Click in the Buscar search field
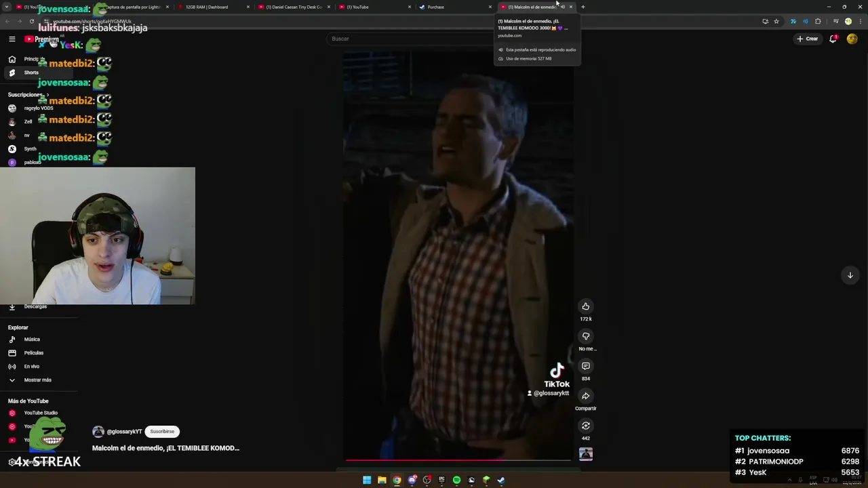 point(410,39)
